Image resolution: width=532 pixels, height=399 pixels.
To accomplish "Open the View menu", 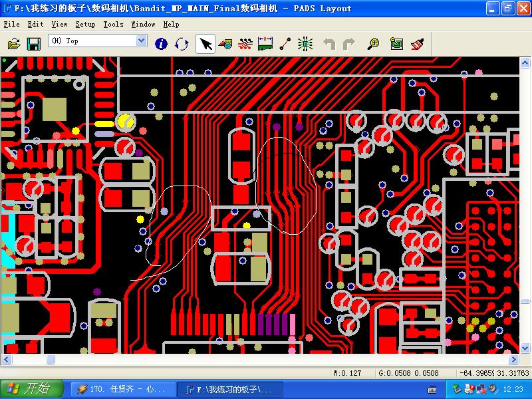I will 59,25.
